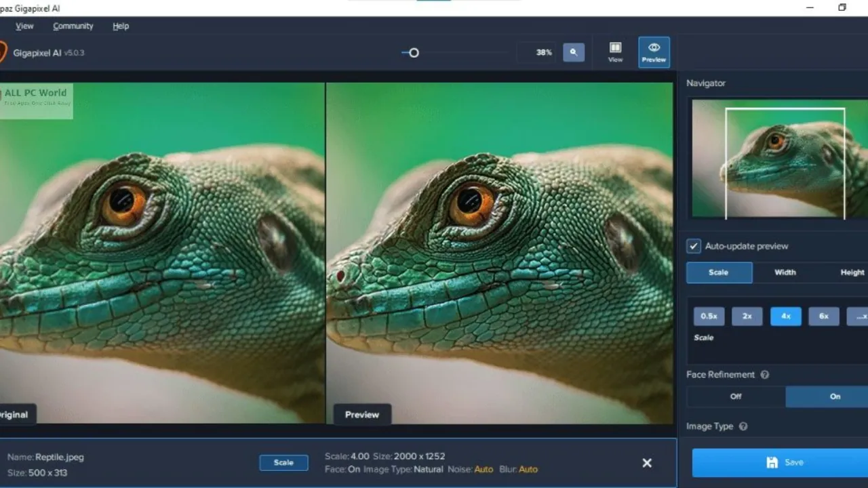Click the Scale: 4.00 text
Viewport: 868px width, 488px height.
point(347,456)
